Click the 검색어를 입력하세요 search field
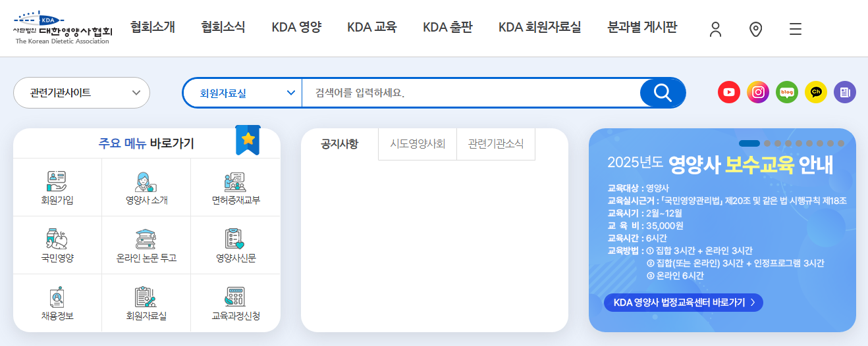 [x=471, y=93]
